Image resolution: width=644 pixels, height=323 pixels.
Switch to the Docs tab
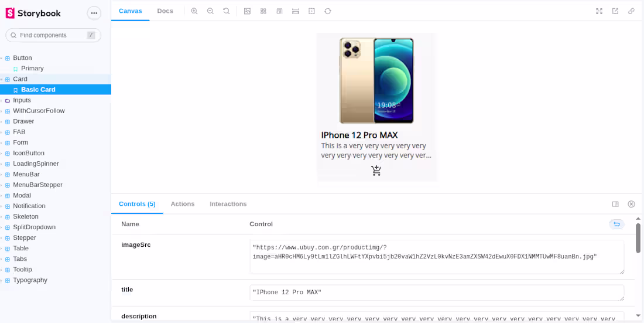pos(165,11)
